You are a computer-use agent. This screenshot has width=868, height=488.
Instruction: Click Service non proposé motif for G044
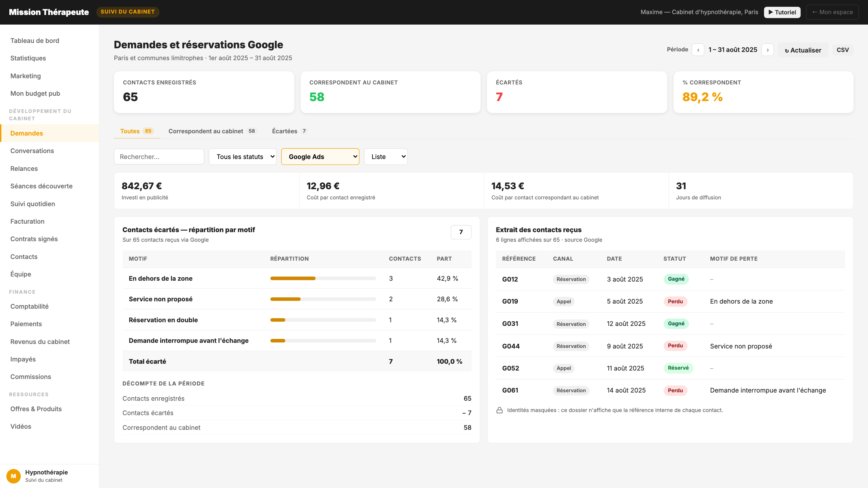coord(741,346)
